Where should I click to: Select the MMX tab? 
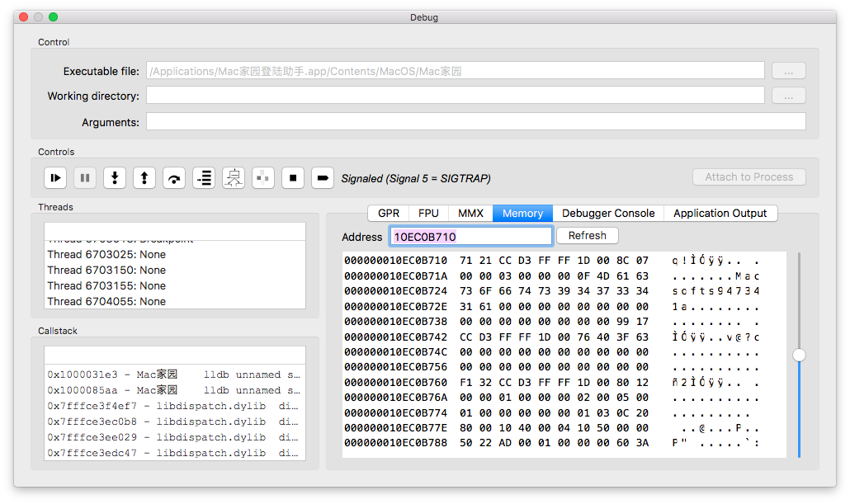470,213
